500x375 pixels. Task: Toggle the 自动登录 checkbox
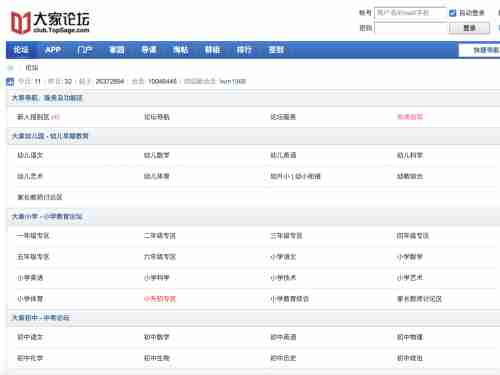click(x=452, y=13)
